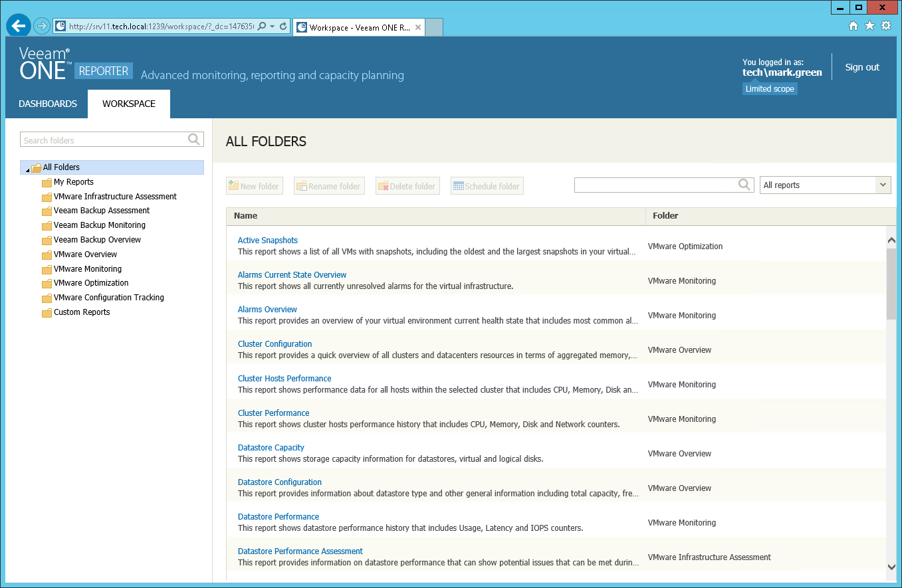This screenshot has width=902, height=588.
Task: Click the Custom Reports folder icon
Action: [x=47, y=313]
